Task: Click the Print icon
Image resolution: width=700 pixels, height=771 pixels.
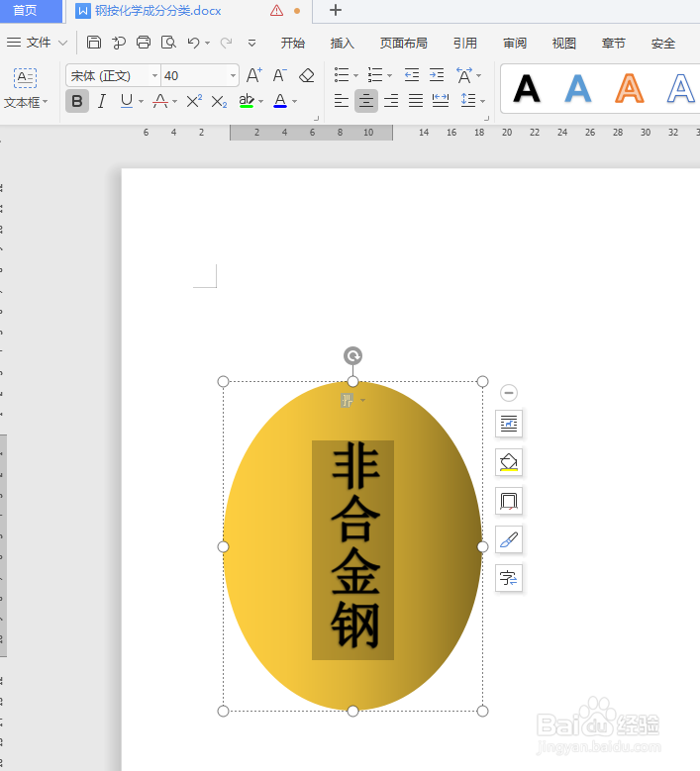Action: pyautogui.click(x=144, y=43)
